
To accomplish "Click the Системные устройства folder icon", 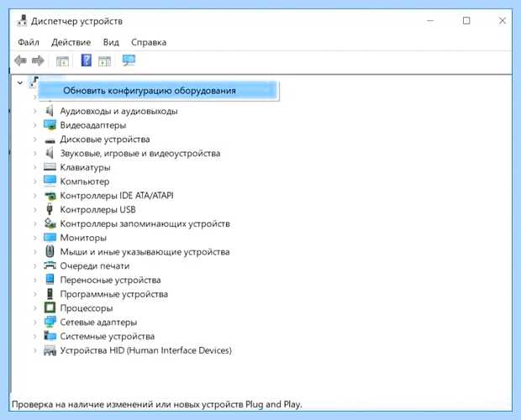I will (x=50, y=336).
